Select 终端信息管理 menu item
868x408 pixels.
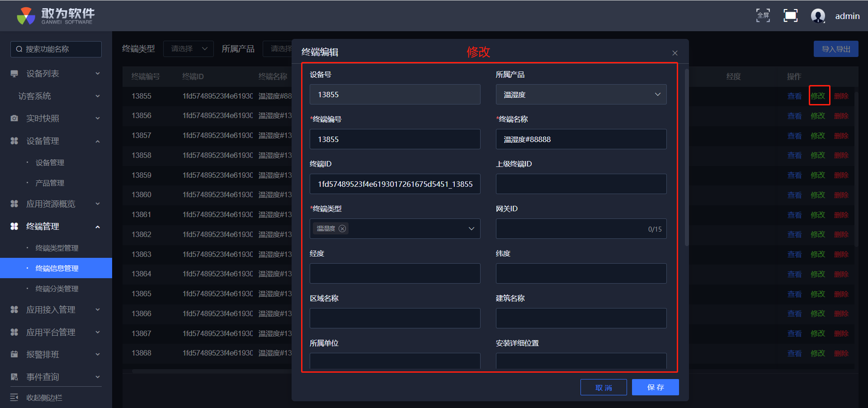tap(56, 268)
